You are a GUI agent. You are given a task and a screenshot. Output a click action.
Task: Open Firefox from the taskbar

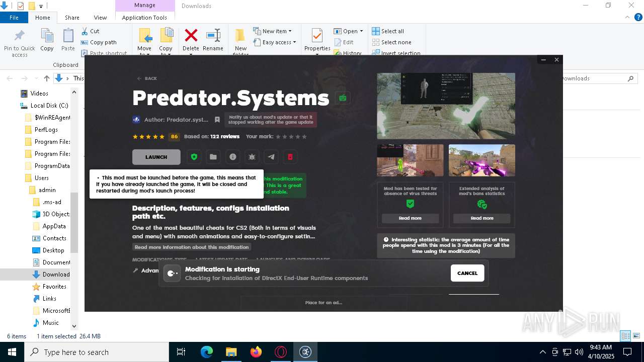pos(256,352)
